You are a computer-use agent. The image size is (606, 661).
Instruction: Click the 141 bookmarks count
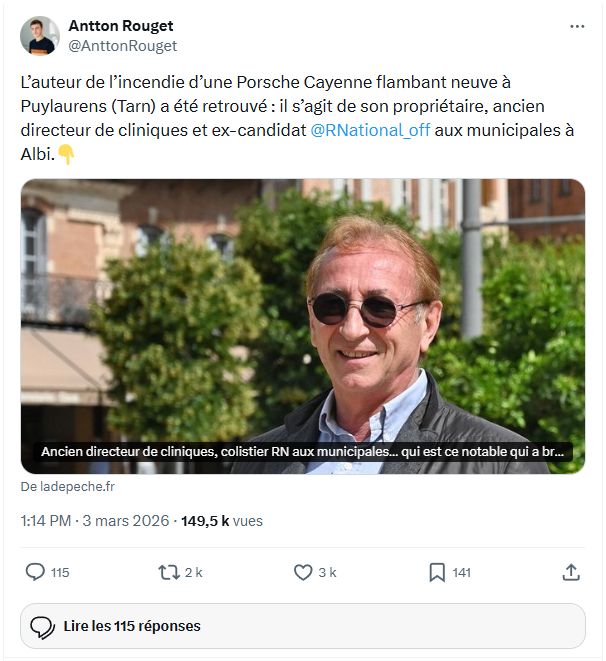coord(461,573)
